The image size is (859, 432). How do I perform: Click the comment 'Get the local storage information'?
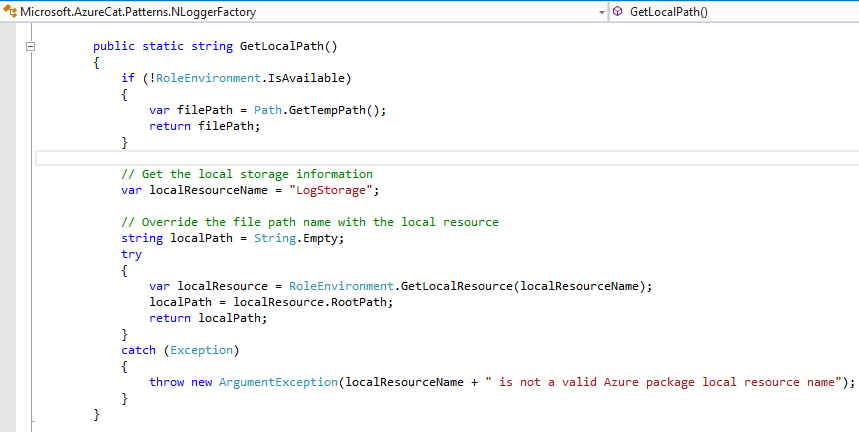point(247,174)
